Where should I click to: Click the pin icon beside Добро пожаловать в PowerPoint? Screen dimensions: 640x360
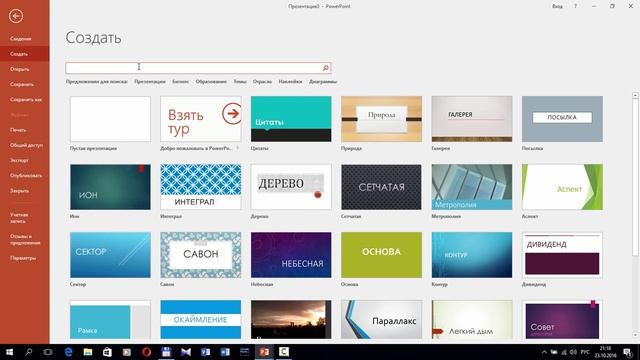[x=238, y=148]
